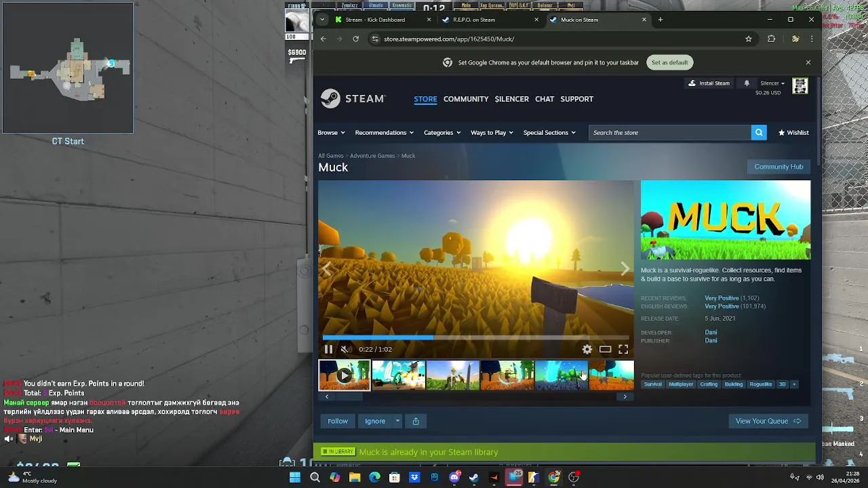Ignore the game Muck
This screenshot has width=868, height=488.
coord(375,421)
